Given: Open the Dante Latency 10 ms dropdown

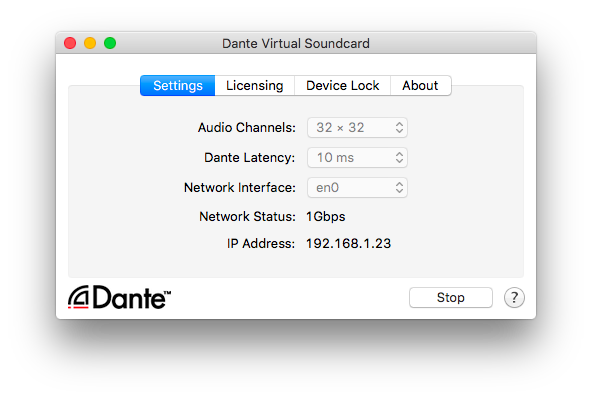Looking at the screenshot, I should (x=357, y=157).
